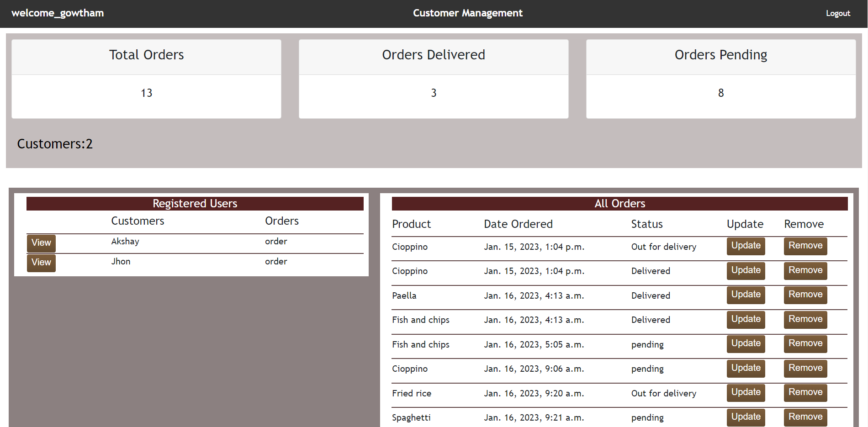Update the Cioppino order out for delivery
The width and height of the screenshot is (868, 427).
click(x=746, y=246)
